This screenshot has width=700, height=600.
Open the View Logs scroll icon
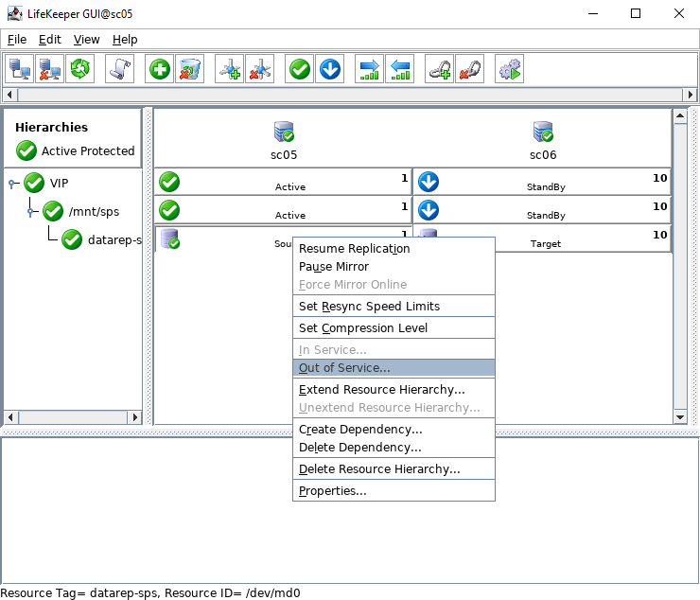[x=119, y=69]
